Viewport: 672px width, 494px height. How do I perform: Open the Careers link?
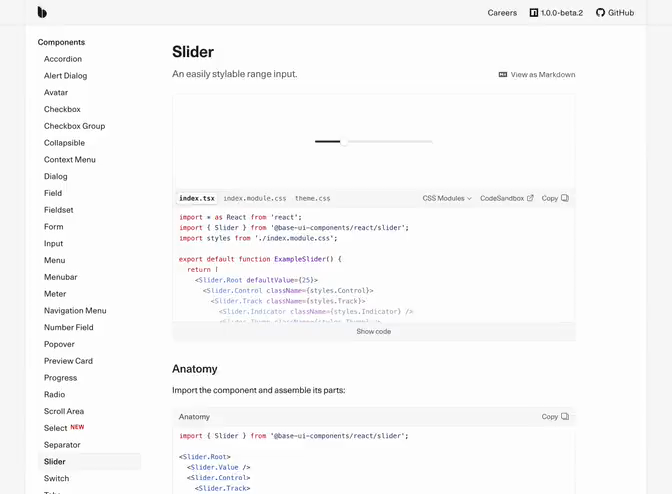click(502, 13)
